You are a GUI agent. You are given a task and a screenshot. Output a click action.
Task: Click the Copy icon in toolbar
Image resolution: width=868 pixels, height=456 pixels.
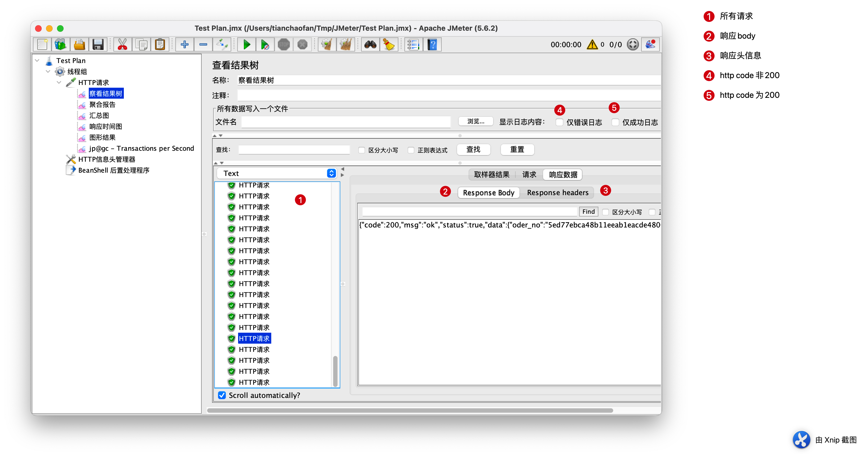click(141, 44)
